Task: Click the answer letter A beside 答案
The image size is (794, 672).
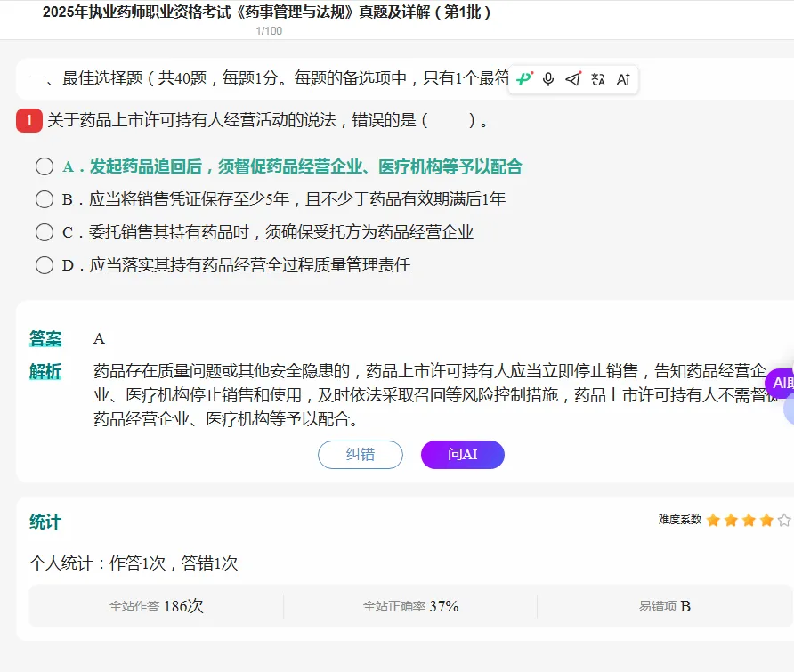Action: pyautogui.click(x=99, y=338)
